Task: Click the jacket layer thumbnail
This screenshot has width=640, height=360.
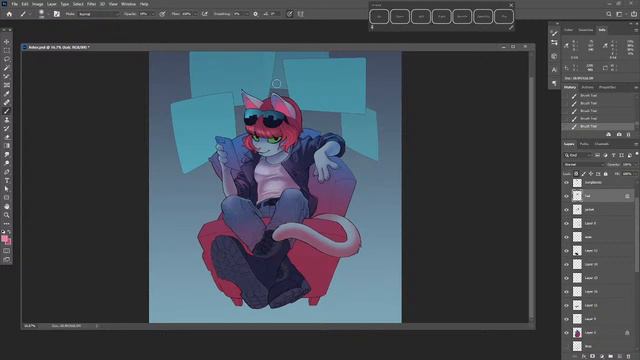Action: point(577,210)
